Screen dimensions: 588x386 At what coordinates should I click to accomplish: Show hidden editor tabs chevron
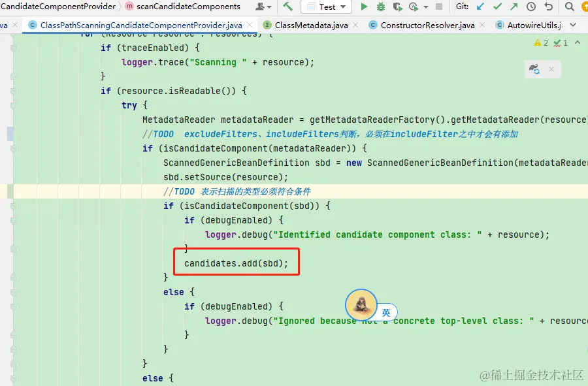572,25
